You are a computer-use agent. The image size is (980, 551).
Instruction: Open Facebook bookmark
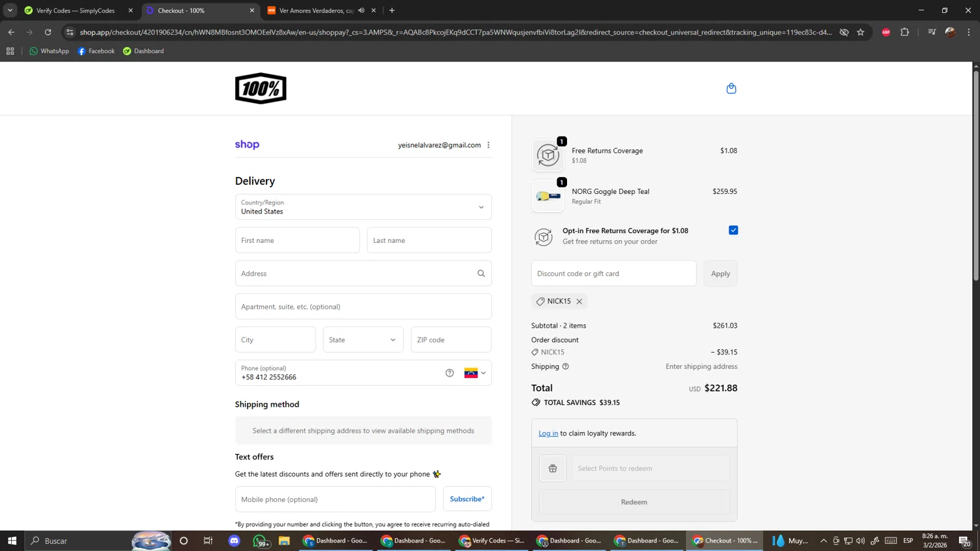pyautogui.click(x=96, y=51)
